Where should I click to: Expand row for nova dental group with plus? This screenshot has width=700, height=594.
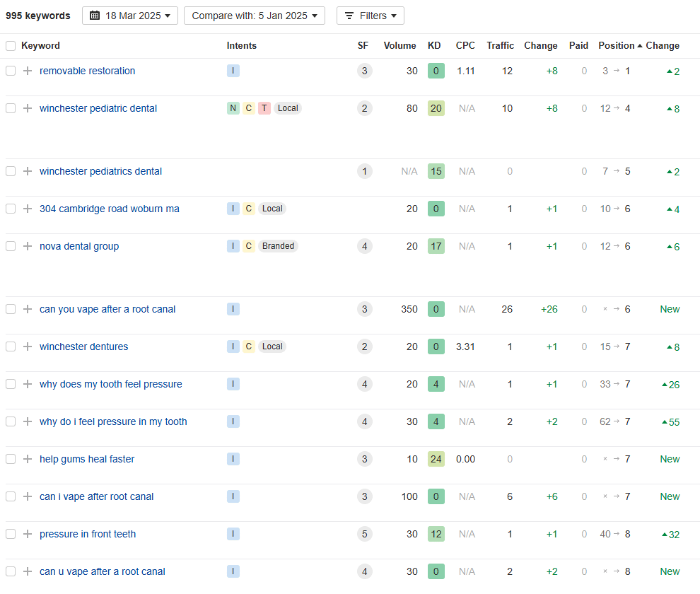(x=28, y=246)
